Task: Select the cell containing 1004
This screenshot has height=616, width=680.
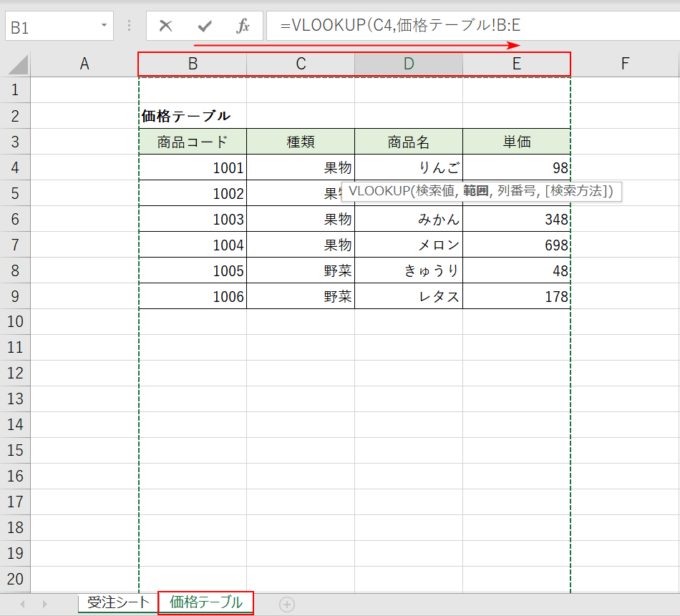Action: 193,245
